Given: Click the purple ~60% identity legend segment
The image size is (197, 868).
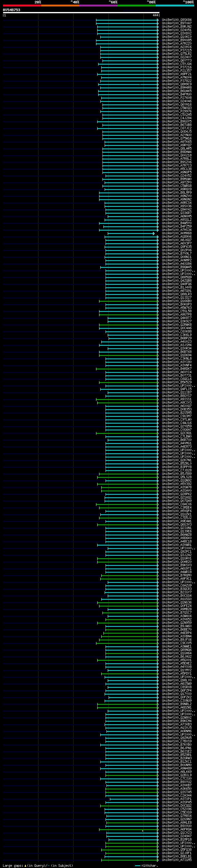Looking at the screenshot, I should 99,6.
